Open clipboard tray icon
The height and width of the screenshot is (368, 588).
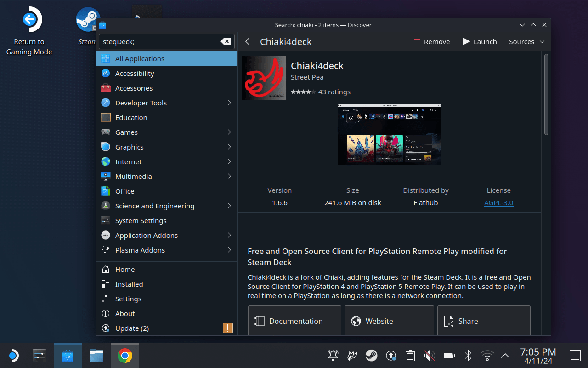(410, 356)
